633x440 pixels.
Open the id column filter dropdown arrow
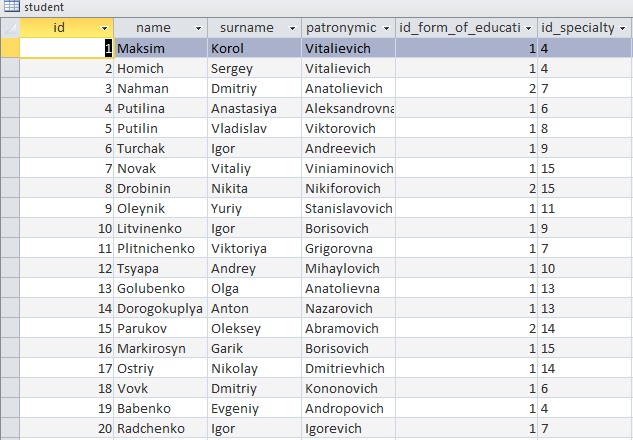[x=105, y=28]
